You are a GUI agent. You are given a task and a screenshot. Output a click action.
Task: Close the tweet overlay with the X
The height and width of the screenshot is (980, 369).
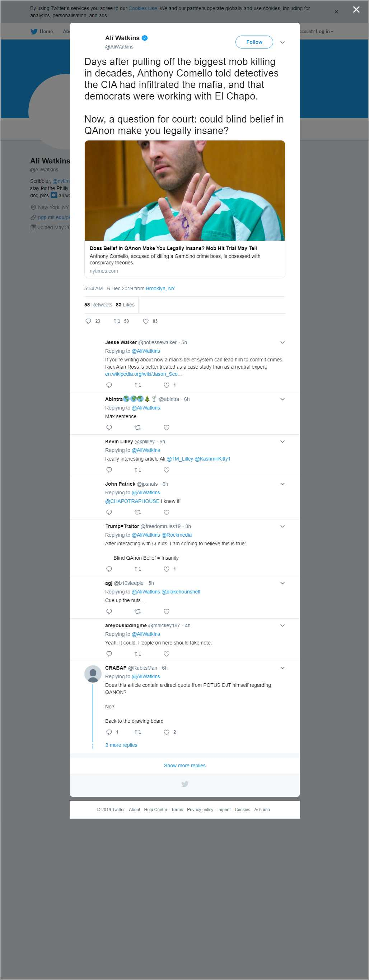(356, 10)
